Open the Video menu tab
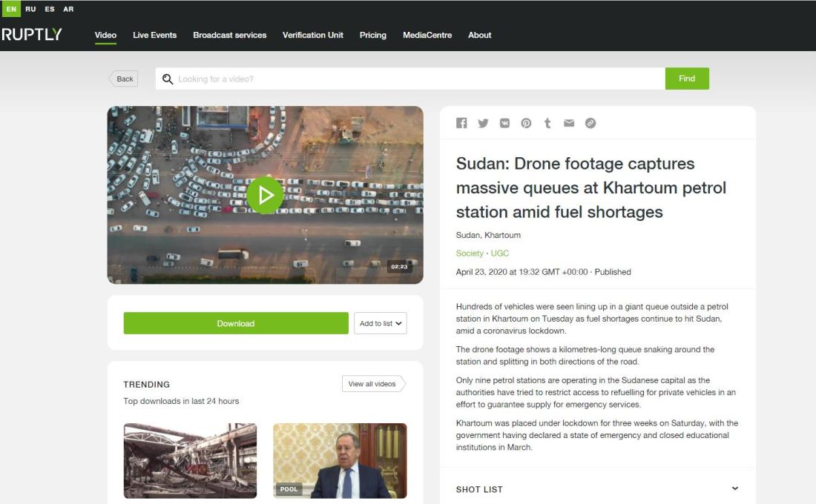Viewport: 816px width, 504px height. click(x=105, y=35)
